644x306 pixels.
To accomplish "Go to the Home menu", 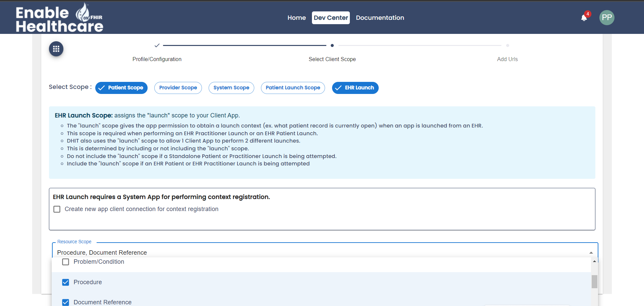I will click(297, 18).
